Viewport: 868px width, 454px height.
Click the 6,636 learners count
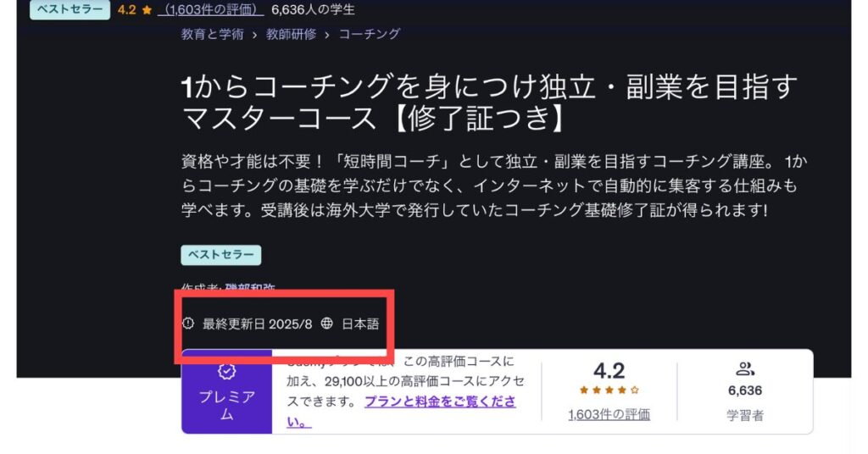(745, 391)
